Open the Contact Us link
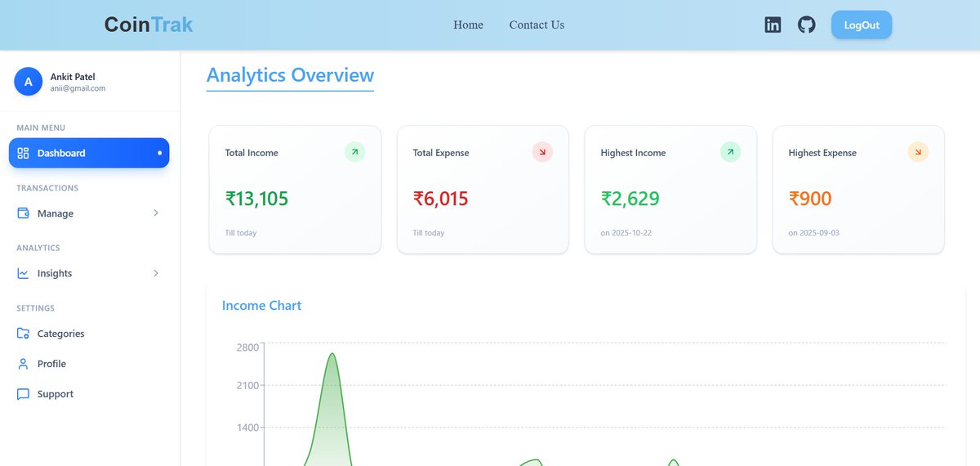The height and width of the screenshot is (466, 980). 537,25
